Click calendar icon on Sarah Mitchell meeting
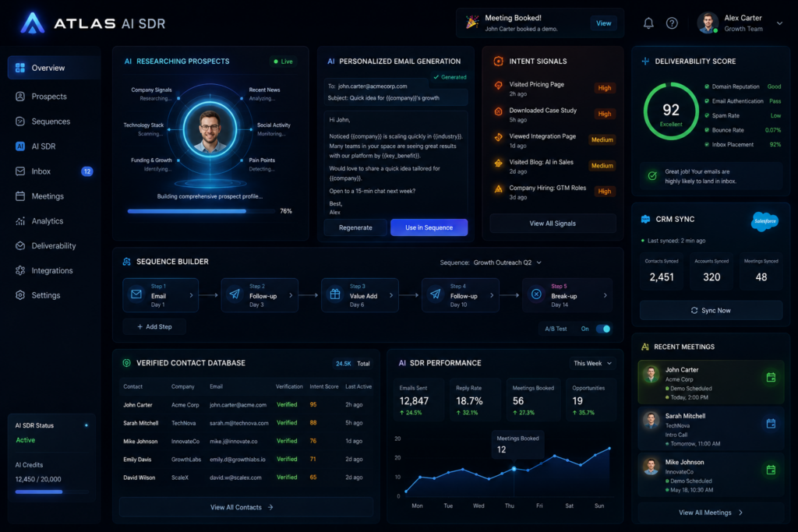The height and width of the screenshot is (532, 798). 771,423
